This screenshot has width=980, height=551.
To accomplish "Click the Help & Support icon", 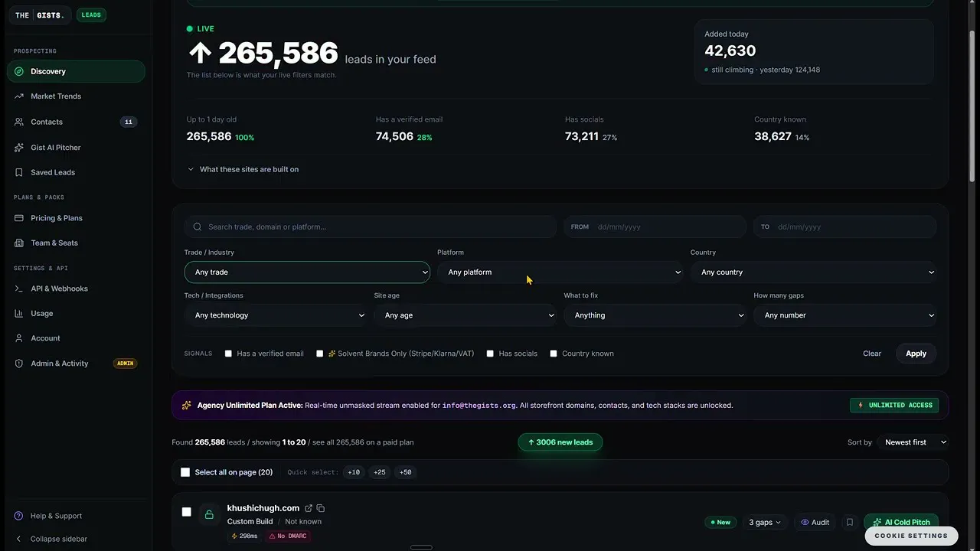I will (x=19, y=516).
